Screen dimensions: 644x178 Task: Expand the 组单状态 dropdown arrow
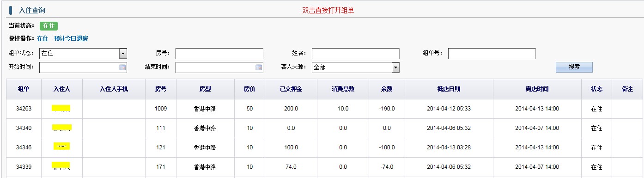123,54
